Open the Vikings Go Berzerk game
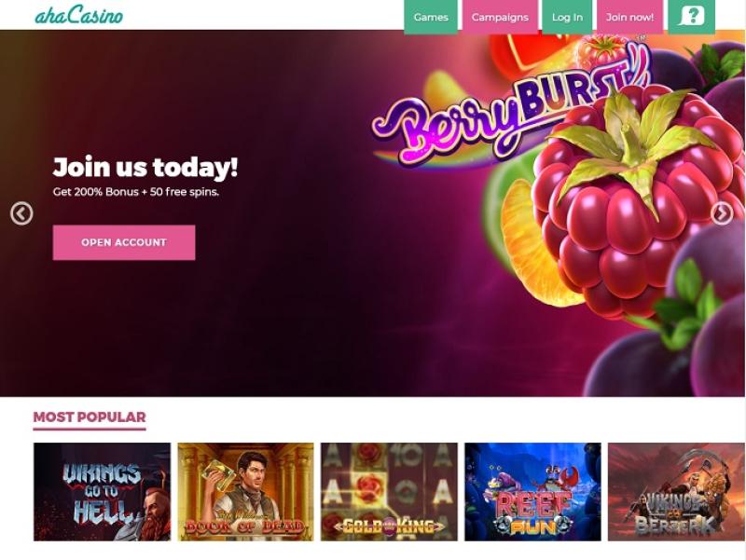This screenshot has height=560, width=746. 676,492
